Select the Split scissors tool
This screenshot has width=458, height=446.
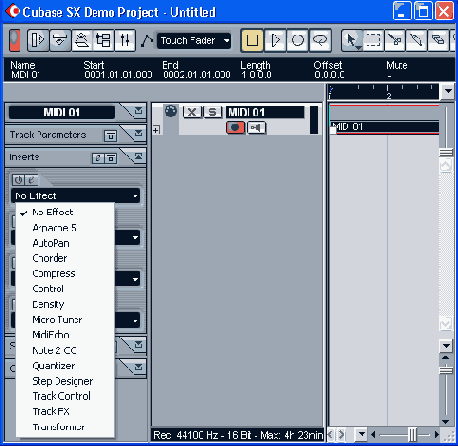[x=395, y=41]
